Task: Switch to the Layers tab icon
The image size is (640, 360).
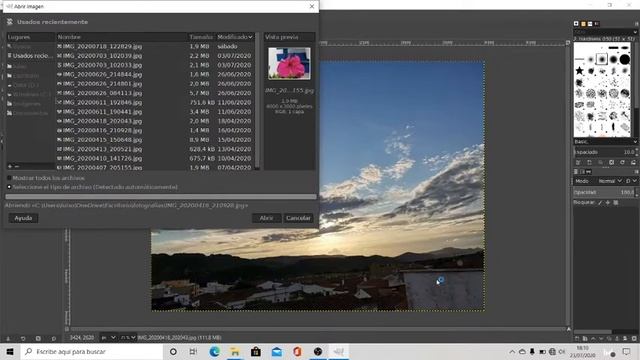Action: [x=576, y=172]
